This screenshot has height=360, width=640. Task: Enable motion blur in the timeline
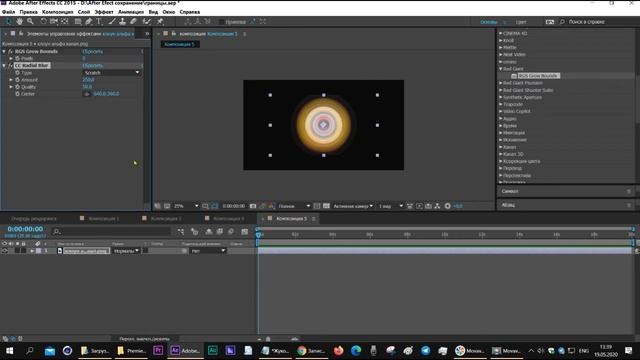231,231
